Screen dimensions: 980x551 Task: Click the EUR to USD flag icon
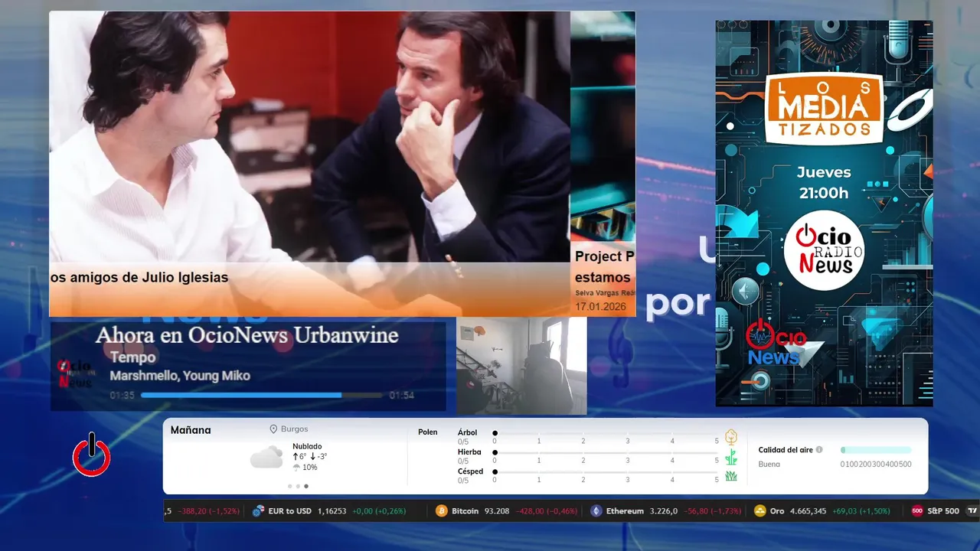259,510
